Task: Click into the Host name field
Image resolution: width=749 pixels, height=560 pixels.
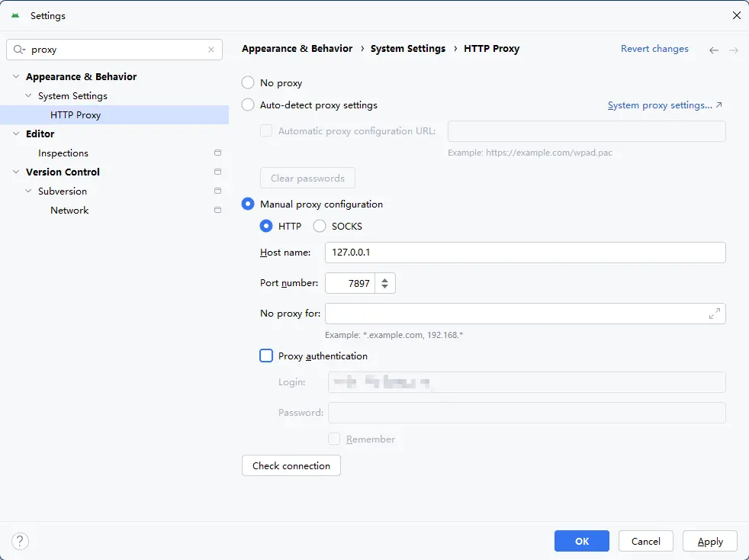Action: point(525,253)
